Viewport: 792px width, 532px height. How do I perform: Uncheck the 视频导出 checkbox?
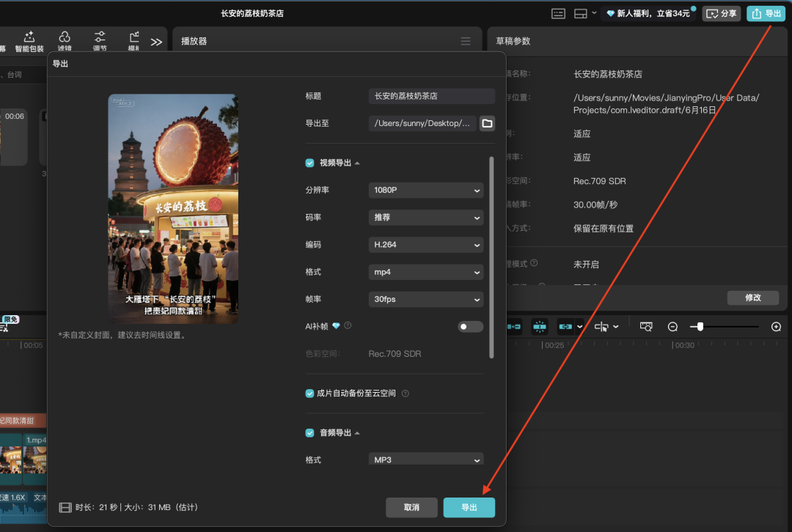point(310,163)
